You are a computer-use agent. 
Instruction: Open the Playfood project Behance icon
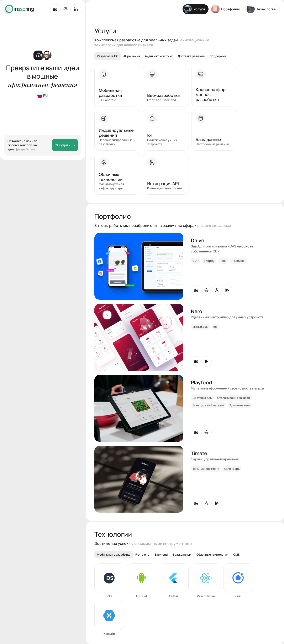click(x=196, y=432)
